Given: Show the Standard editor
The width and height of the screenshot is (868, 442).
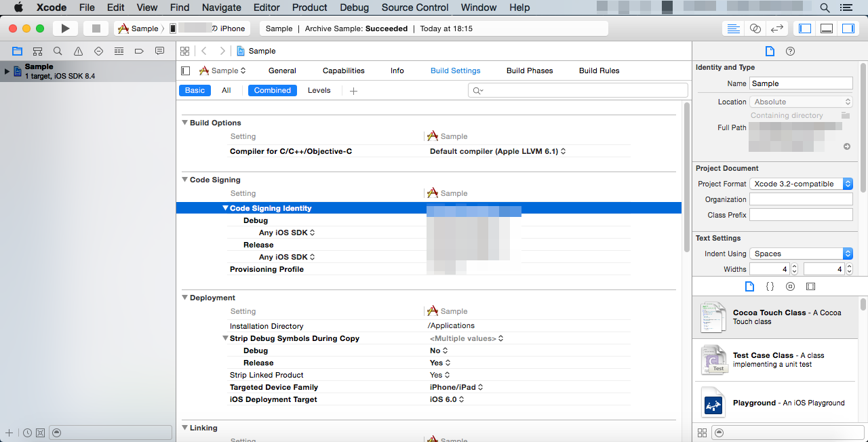Looking at the screenshot, I should 733,28.
